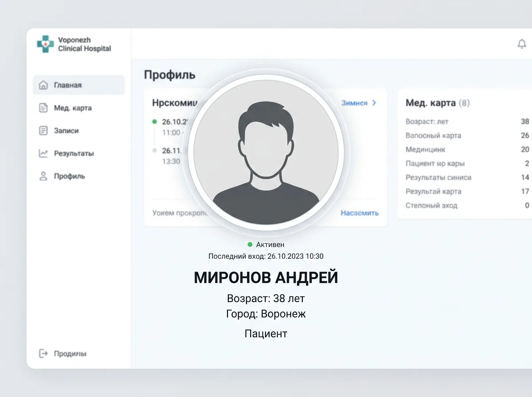Click the Voponezh Clinical Hospital cross logo
This screenshot has height=397, width=532.
click(45, 44)
